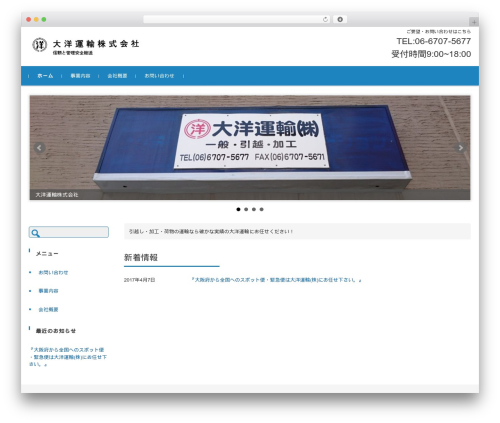The width and height of the screenshot is (500, 423).
Task: Click the 受付時間9:00~18:00 text
Action: coord(431,54)
